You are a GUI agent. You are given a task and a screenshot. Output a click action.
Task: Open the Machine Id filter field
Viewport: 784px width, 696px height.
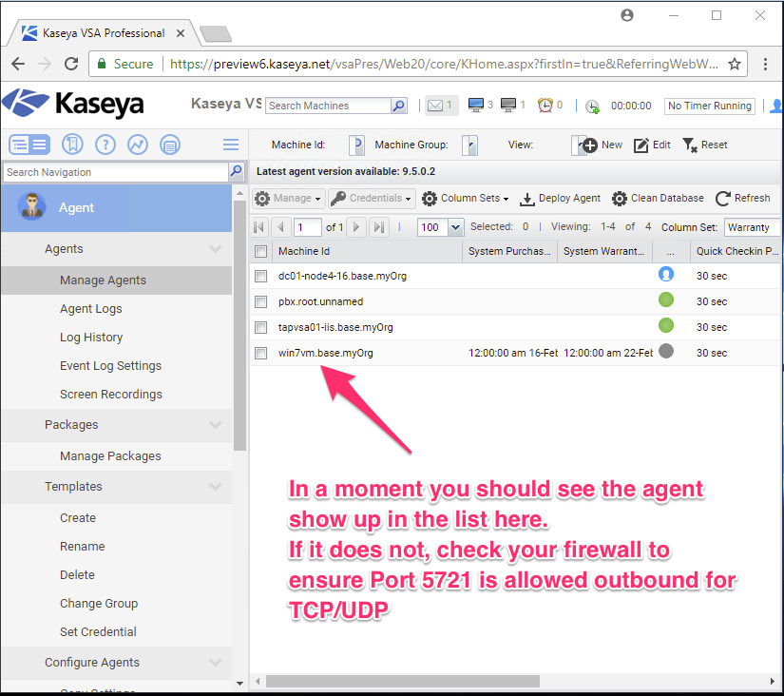click(x=356, y=145)
